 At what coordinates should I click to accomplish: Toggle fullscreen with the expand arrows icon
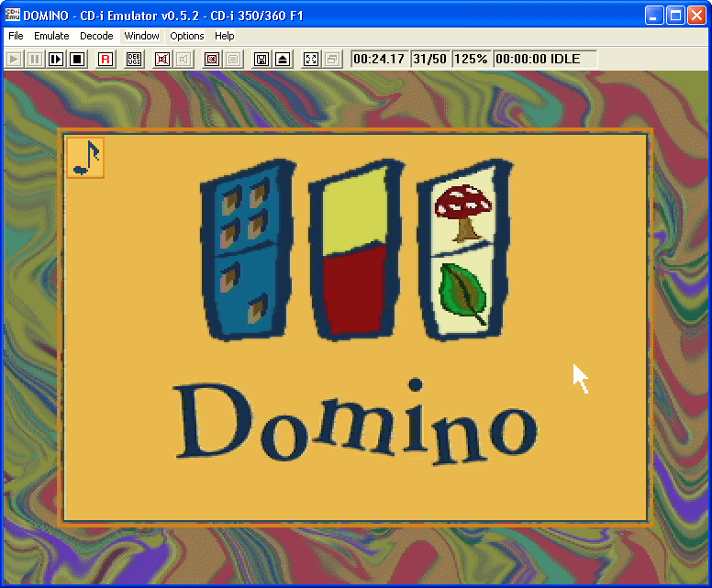tap(311, 59)
